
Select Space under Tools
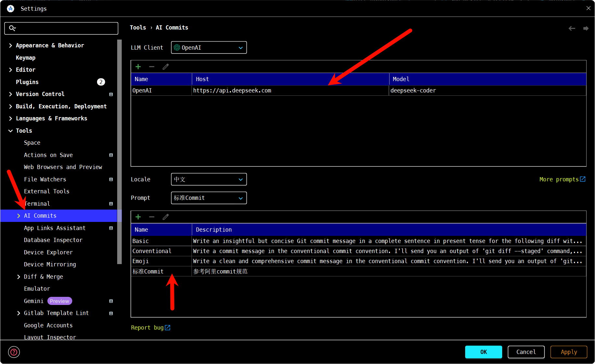(32, 143)
